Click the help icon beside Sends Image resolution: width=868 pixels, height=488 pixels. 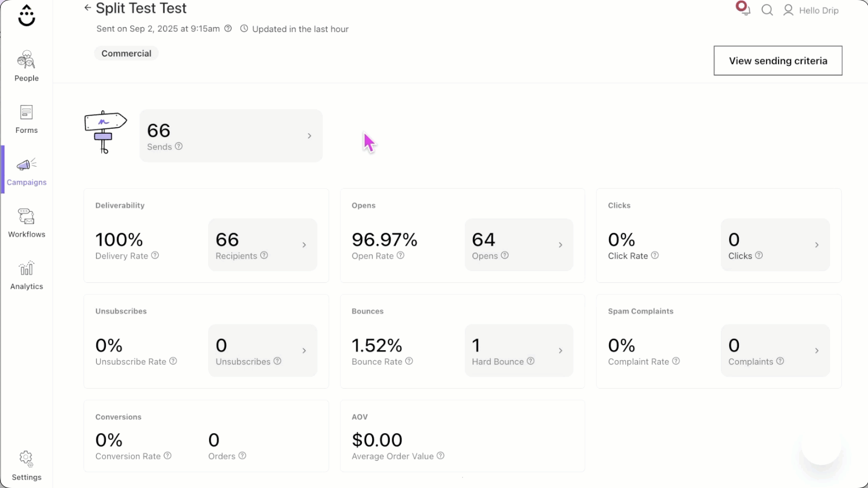tap(179, 146)
